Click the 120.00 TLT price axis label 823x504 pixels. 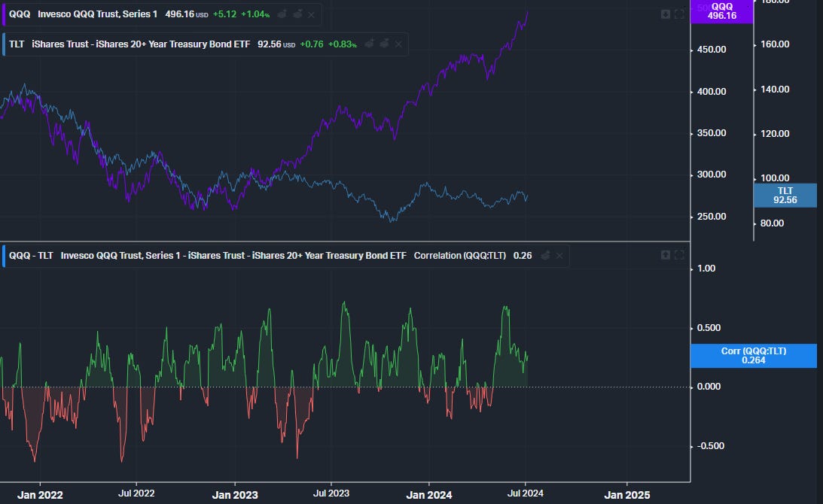775,133
